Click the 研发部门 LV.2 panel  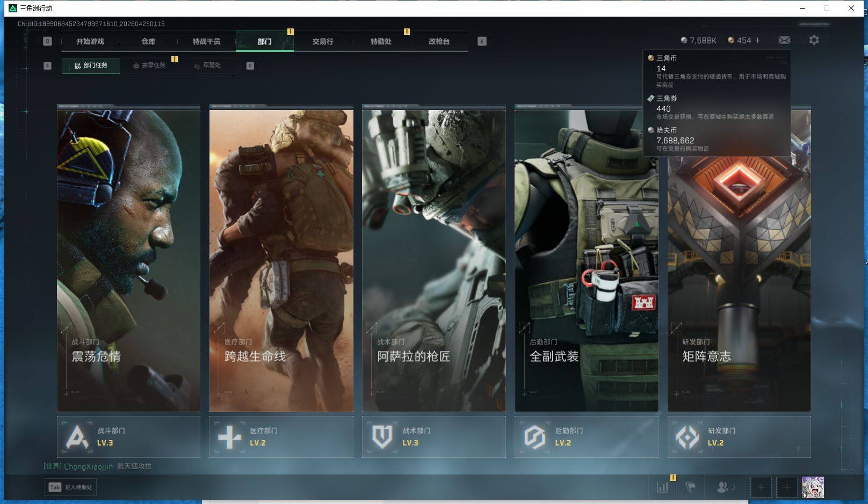(739, 437)
